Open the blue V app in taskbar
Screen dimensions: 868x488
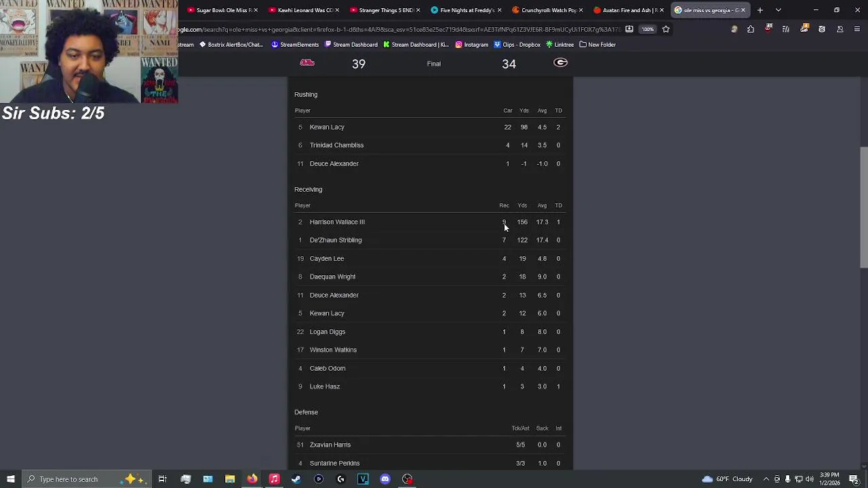click(363, 479)
